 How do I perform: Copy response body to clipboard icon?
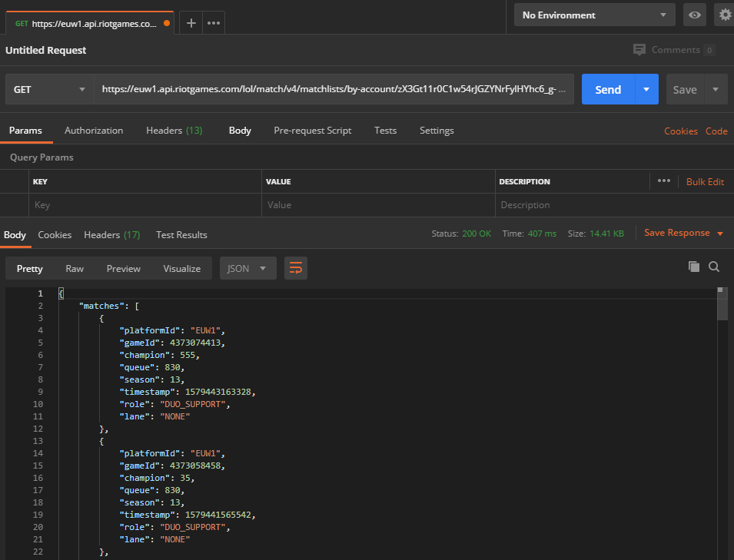pos(694,267)
